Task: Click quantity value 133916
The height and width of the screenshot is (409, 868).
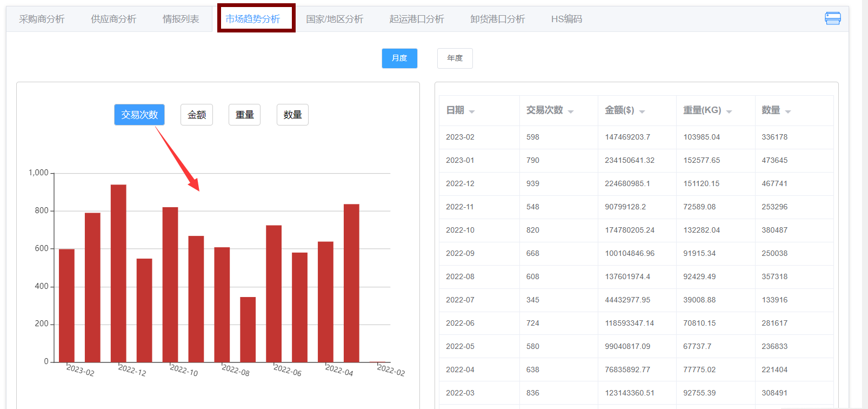Action: coord(774,300)
